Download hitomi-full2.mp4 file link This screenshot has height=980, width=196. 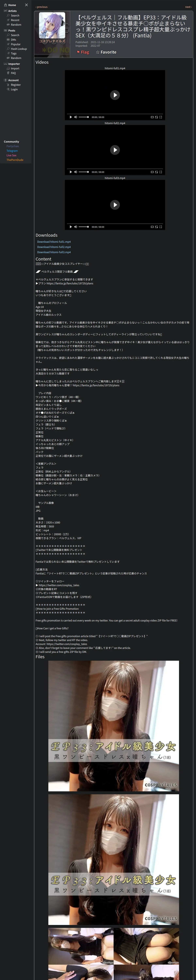(54, 247)
